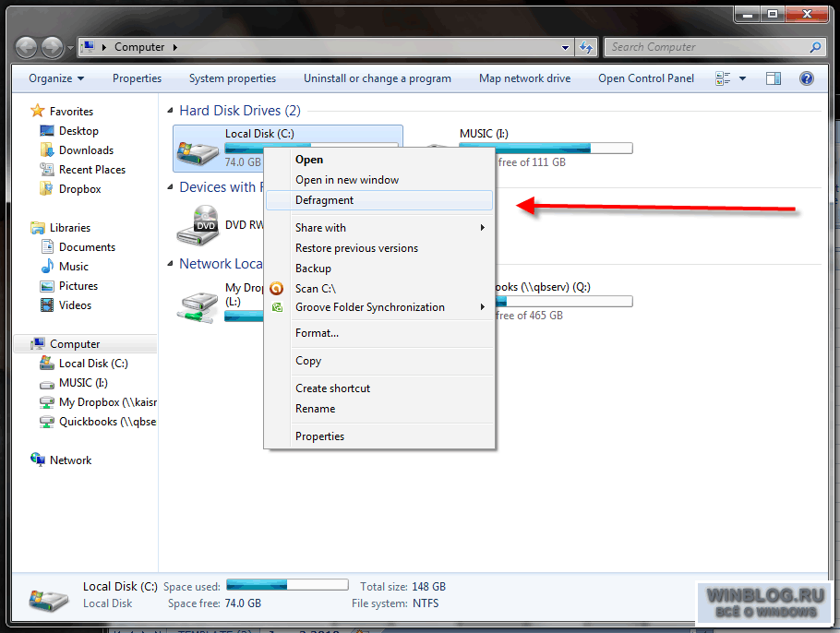This screenshot has width=840, height=633.
Task: Open the recent pages dropdown near Forward
Action: pos(70,48)
